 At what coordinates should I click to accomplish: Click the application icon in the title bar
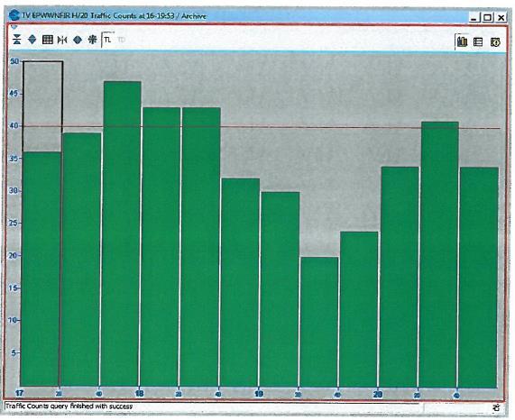coord(14,15)
